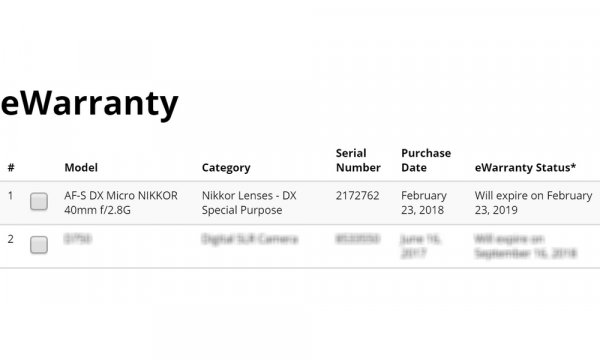This screenshot has width=600, height=360.
Task: Click the February 23, 2018 purchase date
Action: [424, 203]
